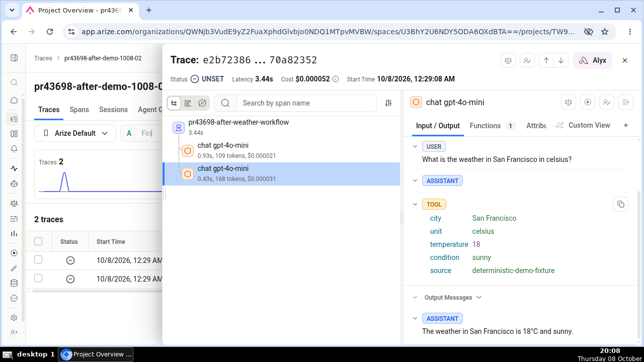Click the collapse sidebar panel icon
The width and height of the screenshot is (644, 362).
[14, 58]
